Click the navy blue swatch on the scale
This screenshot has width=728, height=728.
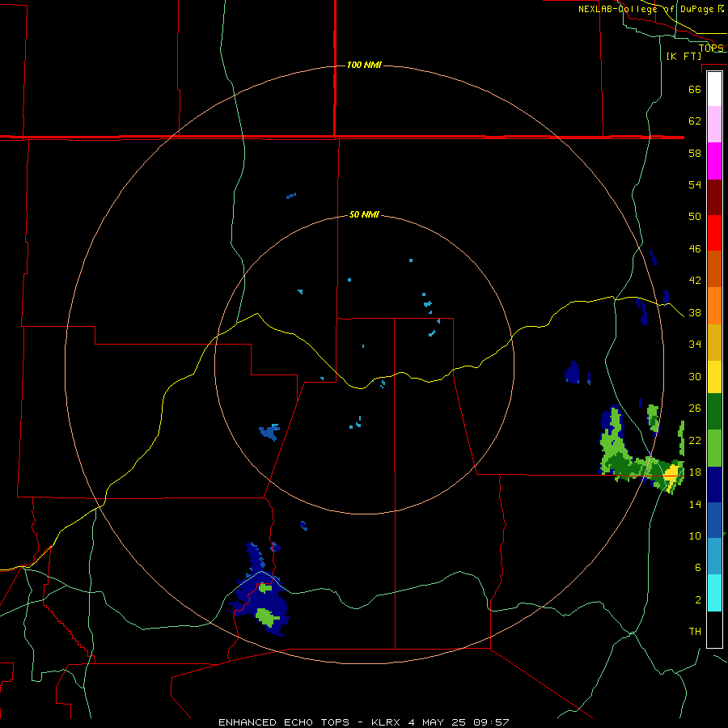pos(714,485)
